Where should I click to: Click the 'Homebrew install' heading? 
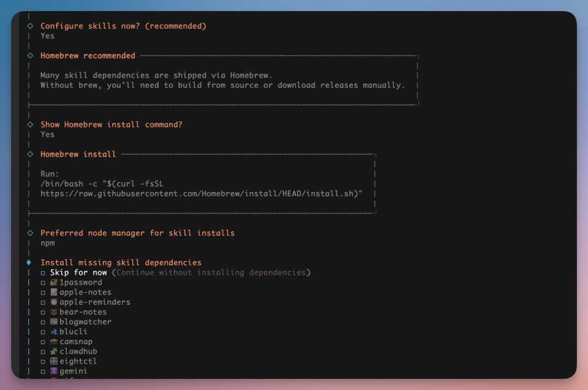coord(78,154)
